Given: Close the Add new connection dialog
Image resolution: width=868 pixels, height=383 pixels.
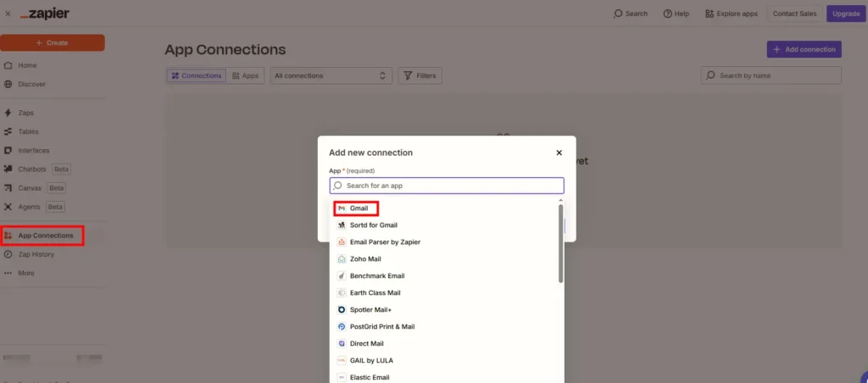Looking at the screenshot, I should [x=559, y=153].
